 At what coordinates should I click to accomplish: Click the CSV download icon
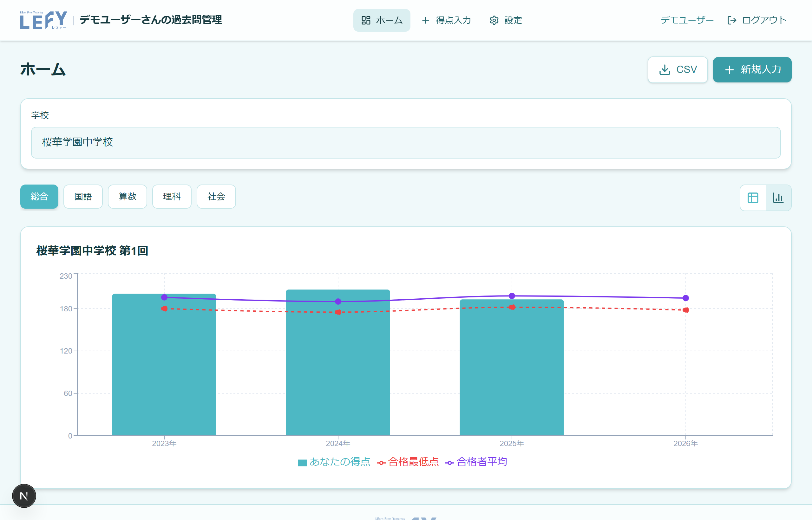pos(665,69)
